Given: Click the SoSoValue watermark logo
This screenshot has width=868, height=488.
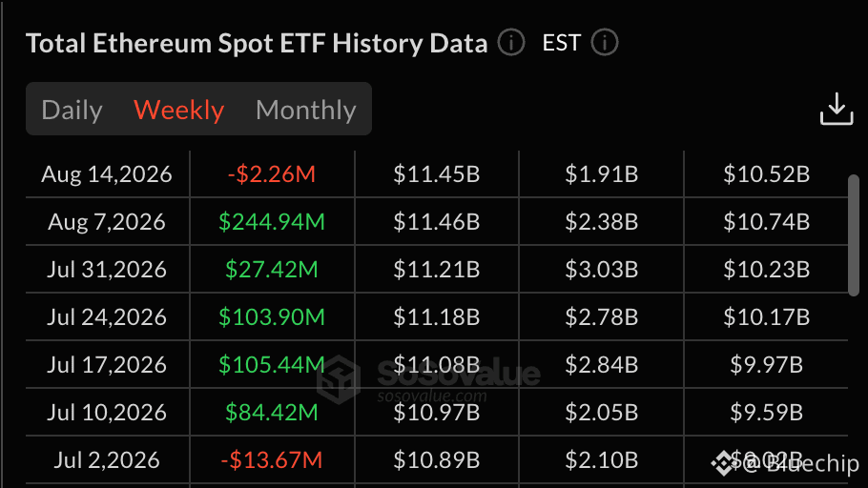Looking at the screenshot, I should point(339,379).
